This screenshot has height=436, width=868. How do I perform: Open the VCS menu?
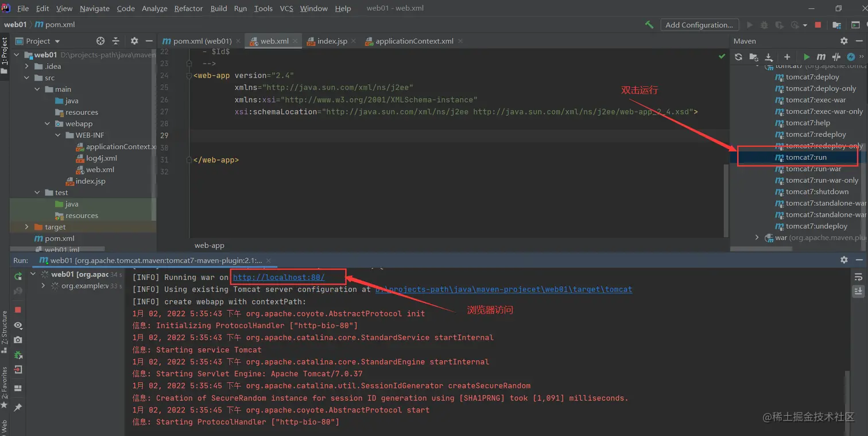tap(286, 9)
